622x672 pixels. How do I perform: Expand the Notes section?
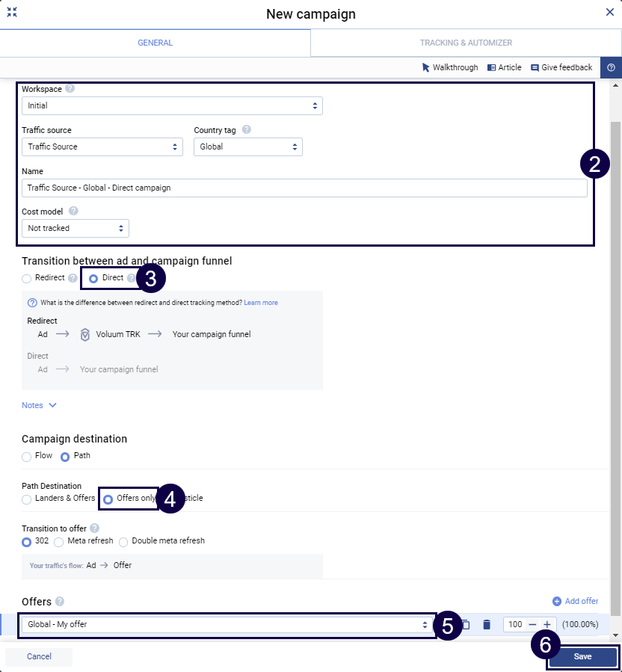pyautogui.click(x=40, y=405)
